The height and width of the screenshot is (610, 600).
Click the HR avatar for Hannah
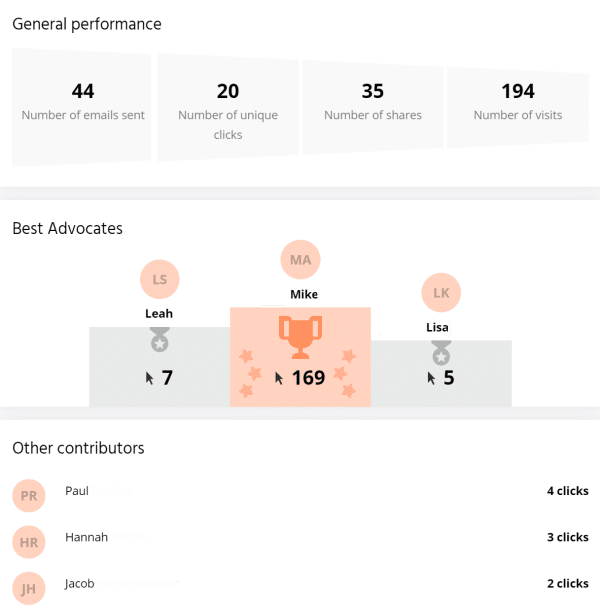point(29,542)
